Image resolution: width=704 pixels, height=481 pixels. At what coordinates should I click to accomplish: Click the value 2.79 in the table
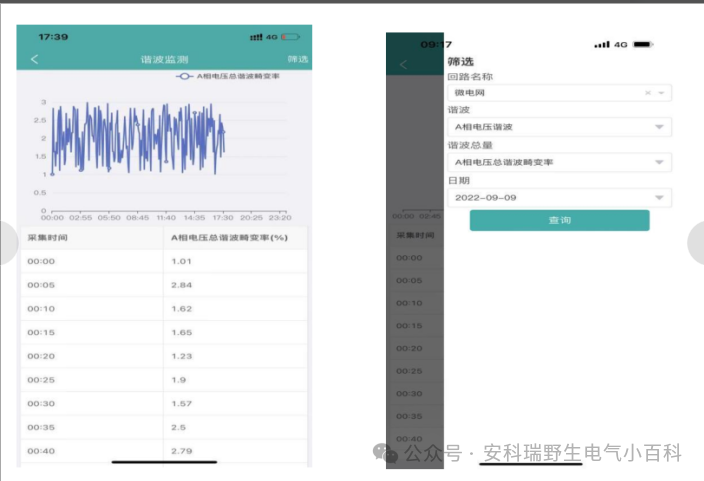click(x=181, y=451)
